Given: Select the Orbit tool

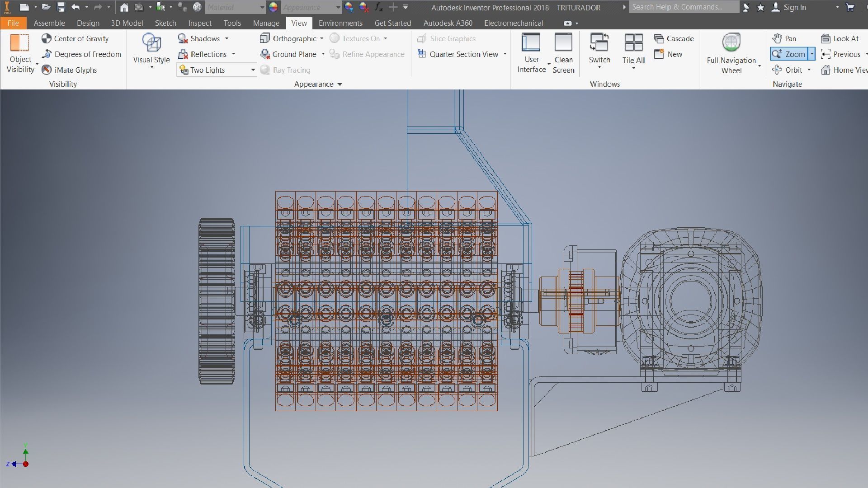Looking at the screenshot, I should [x=788, y=70].
